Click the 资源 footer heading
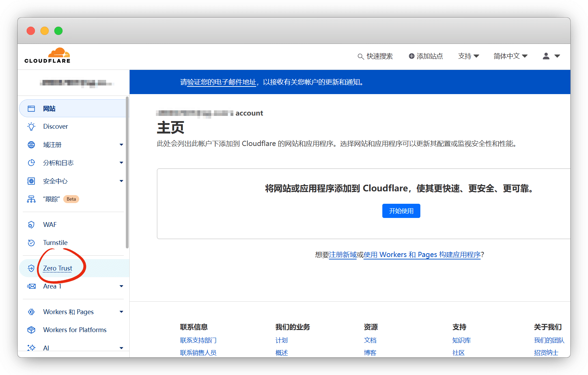588x375 pixels. (371, 327)
